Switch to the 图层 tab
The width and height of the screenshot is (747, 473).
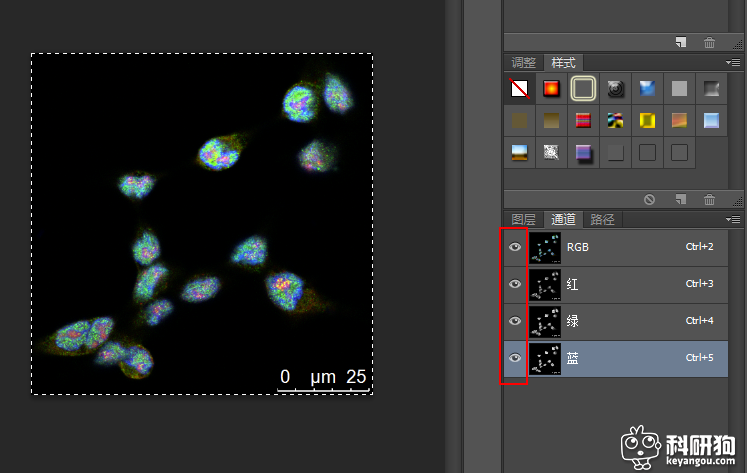pos(524,219)
